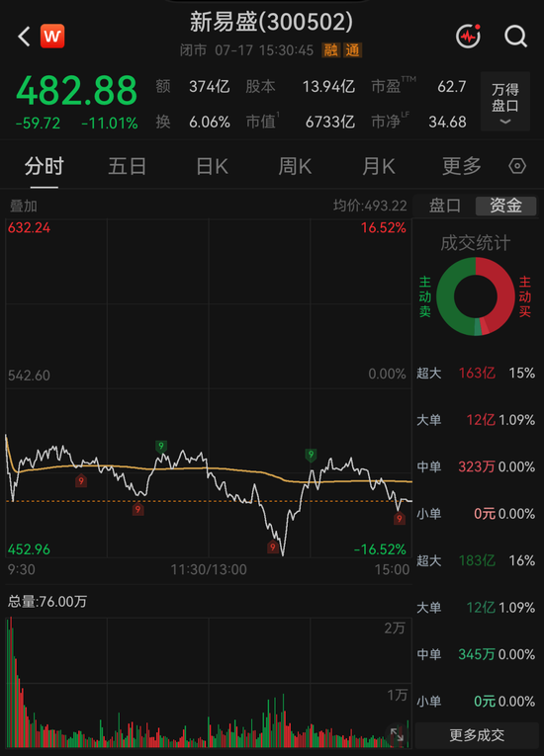Expand the 万得盘口 dropdown
The image size is (544, 756).
click(504, 101)
